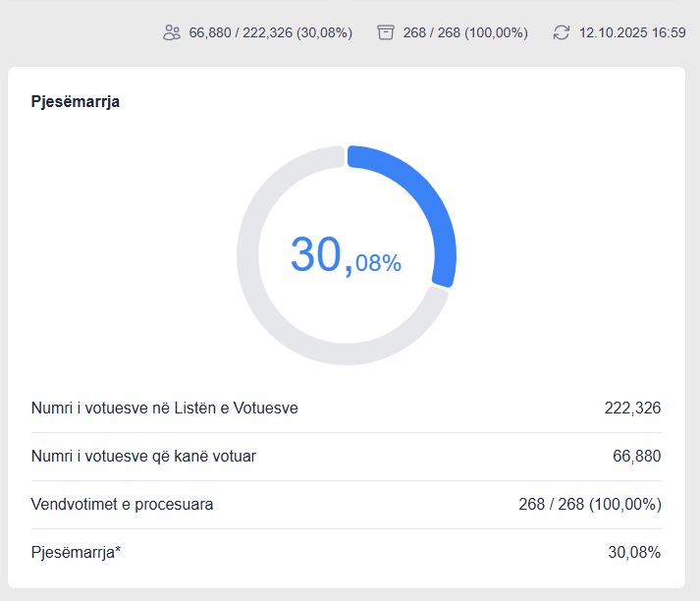
Task: Click the timestamp 12.10.2025 16:59
Action: click(632, 32)
